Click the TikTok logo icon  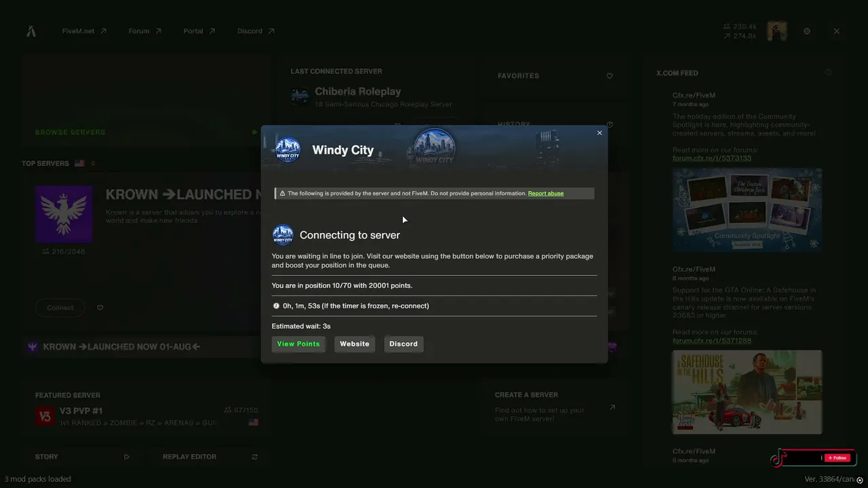(777, 458)
